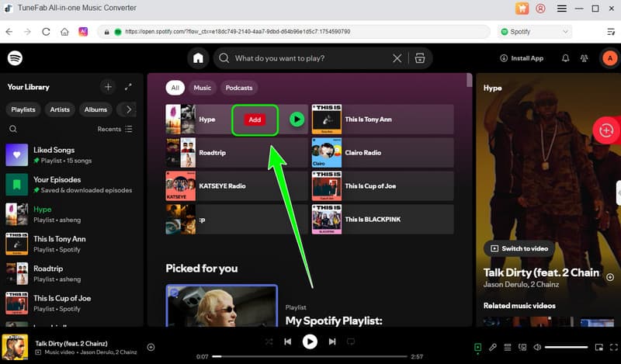Open the play queue
The height and width of the screenshot is (364, 621).
coord(508,348)
